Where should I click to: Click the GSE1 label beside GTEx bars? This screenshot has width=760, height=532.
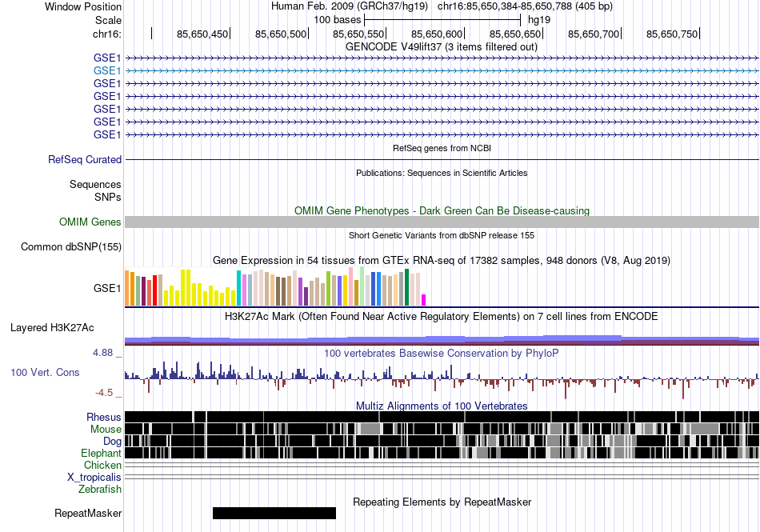pos(107,288)
